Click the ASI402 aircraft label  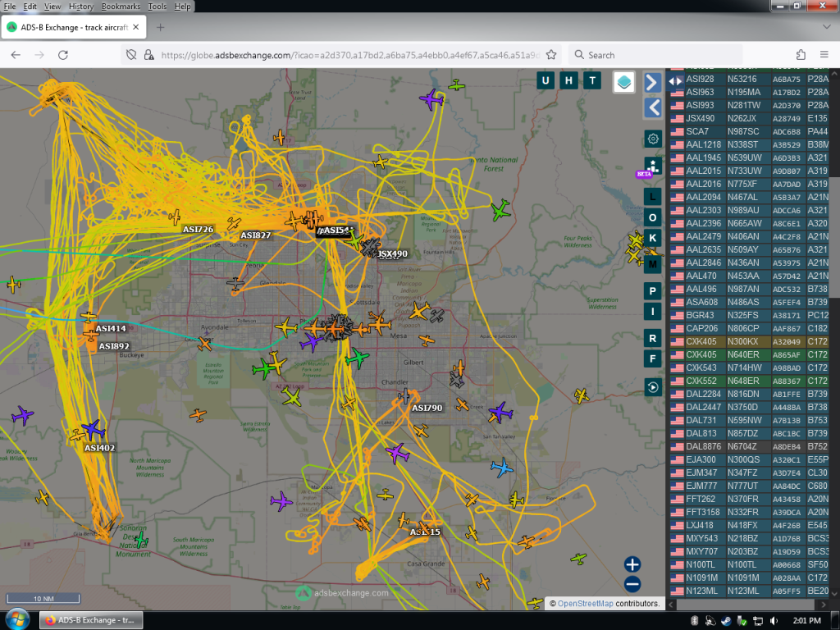click(99, 448)
